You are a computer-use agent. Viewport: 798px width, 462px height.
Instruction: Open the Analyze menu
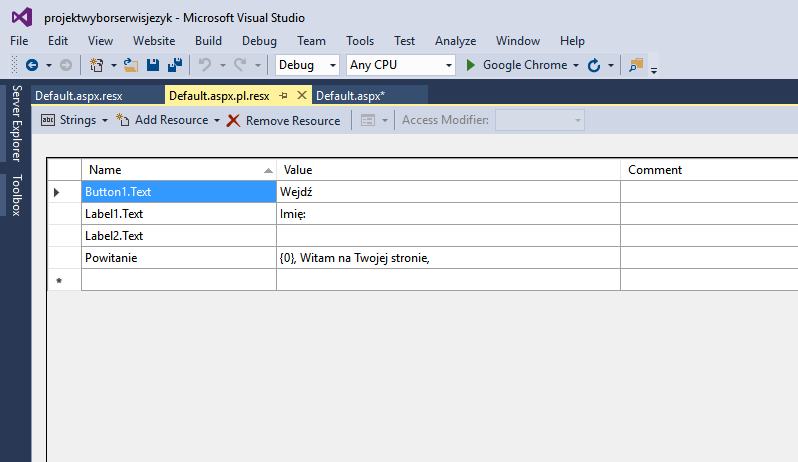(455, 41)
